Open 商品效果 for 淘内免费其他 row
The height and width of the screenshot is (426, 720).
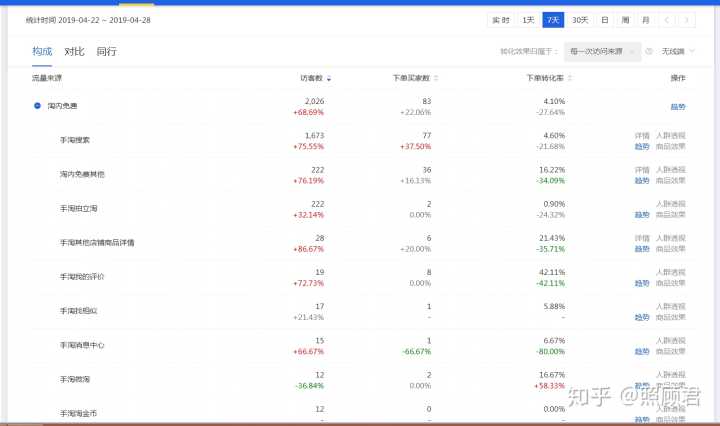670,180
